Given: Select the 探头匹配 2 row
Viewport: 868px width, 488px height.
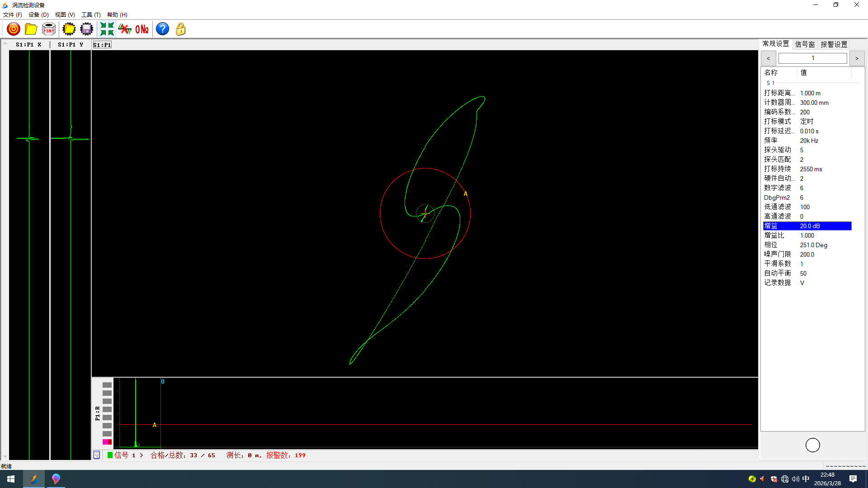Looking at the screenshot, I should coord(807,160).
